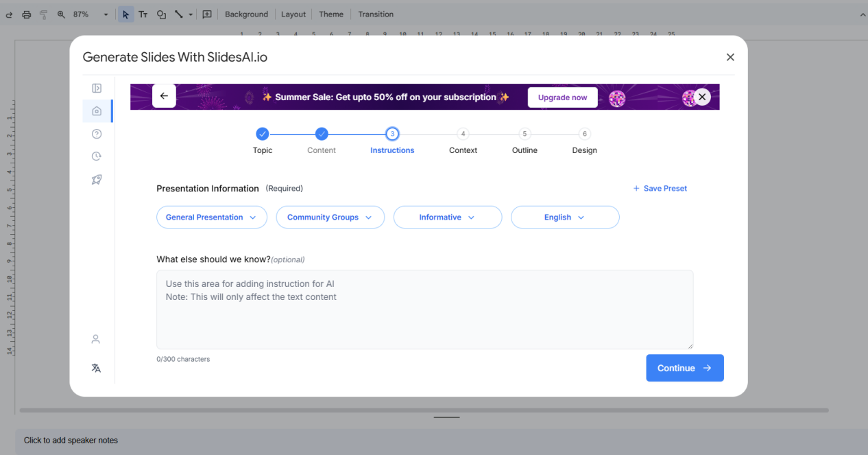Jump to the Topic step
The width and height of the screenshot is (868, 455).
pos(262,135)
